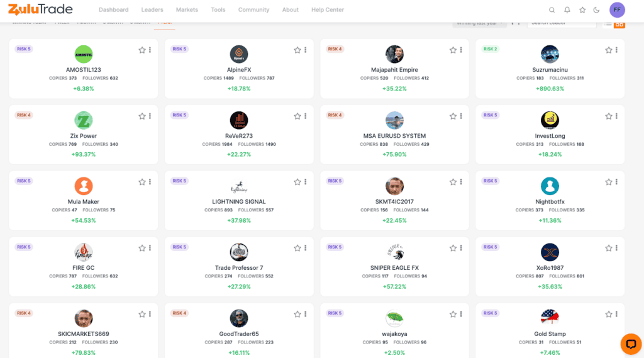
Task: Click the LIGHTNING SIGNAL logo avatar
Action: click(x=238, y=186)
